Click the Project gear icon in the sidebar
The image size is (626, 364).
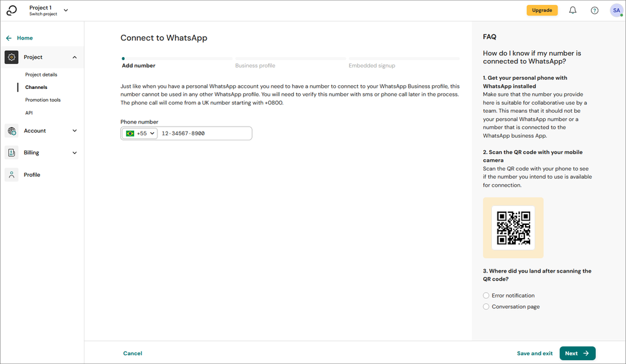coord(12,57)
